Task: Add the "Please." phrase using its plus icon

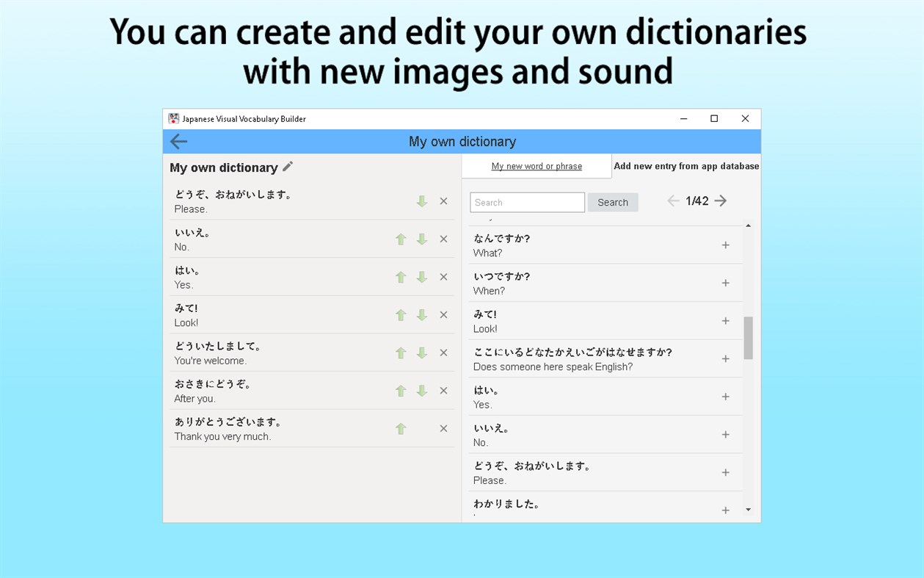Action: coord(725,472)
